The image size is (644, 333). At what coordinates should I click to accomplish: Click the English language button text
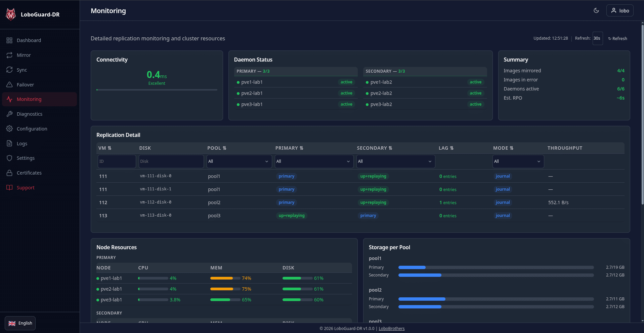pyautogui.click(x=25, y=323)
